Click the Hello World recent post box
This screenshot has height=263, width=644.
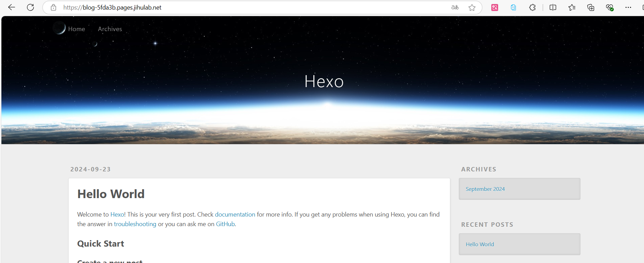[519, 244]
